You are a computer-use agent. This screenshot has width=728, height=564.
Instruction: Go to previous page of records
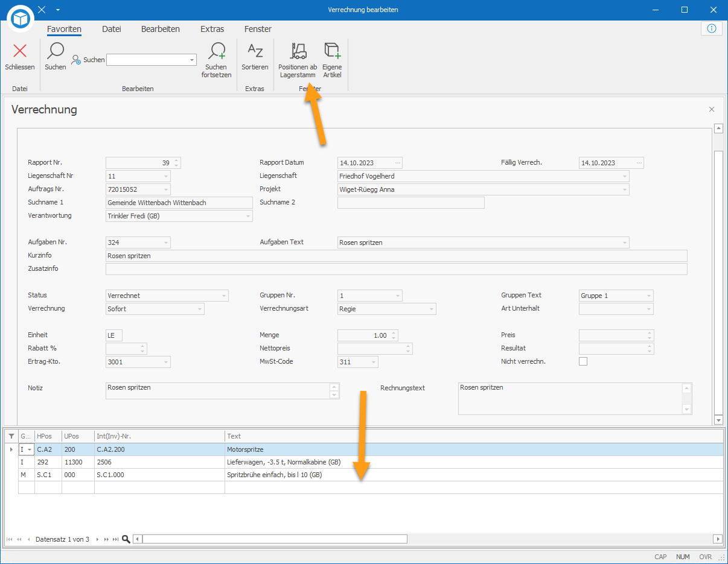point(19,539)
